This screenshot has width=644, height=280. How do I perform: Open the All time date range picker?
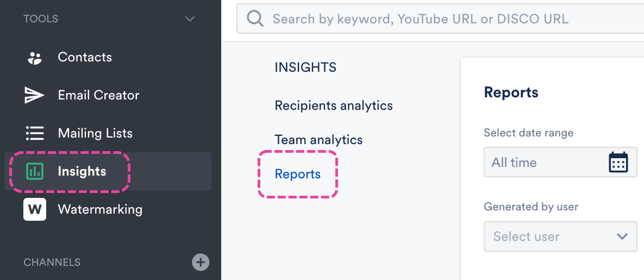(x=560, y=162)
